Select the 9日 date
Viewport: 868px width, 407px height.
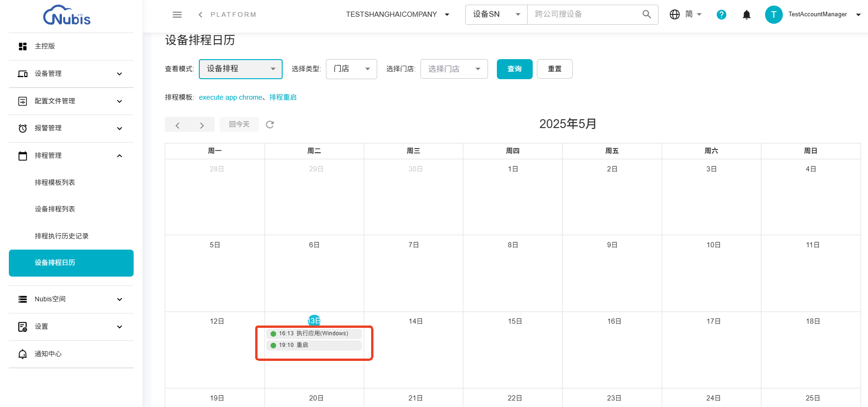click(612, 245)
